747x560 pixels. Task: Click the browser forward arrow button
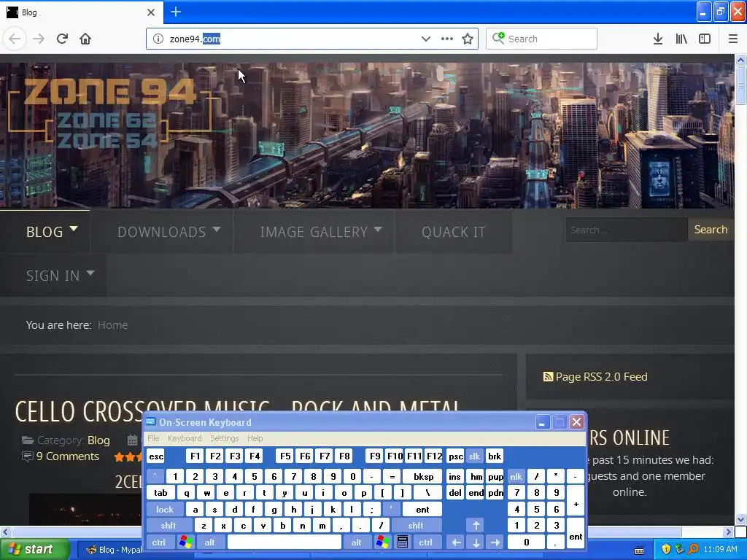coord(39,39)
